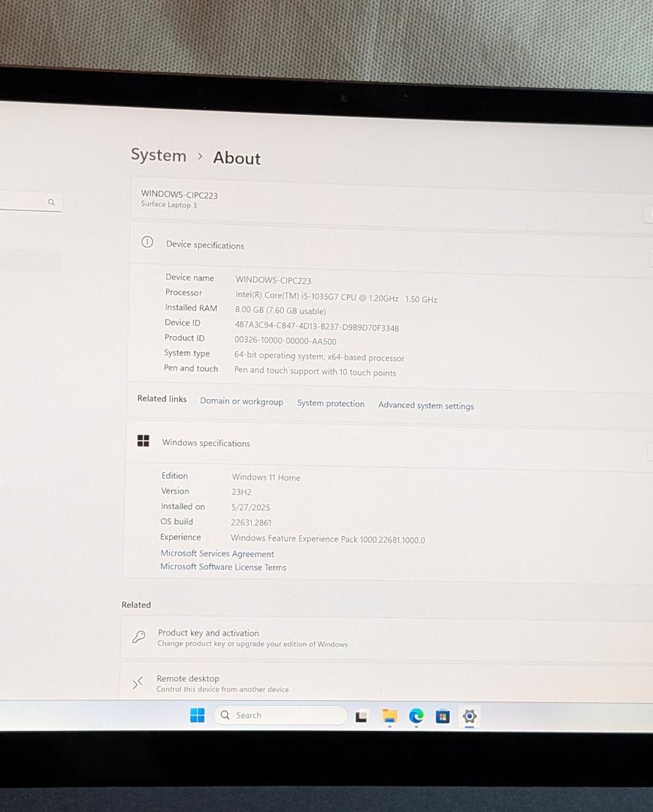Open Microsoft Software License Terms link
The width and height of the screenshot is (653, 812).
click(223, 567)
